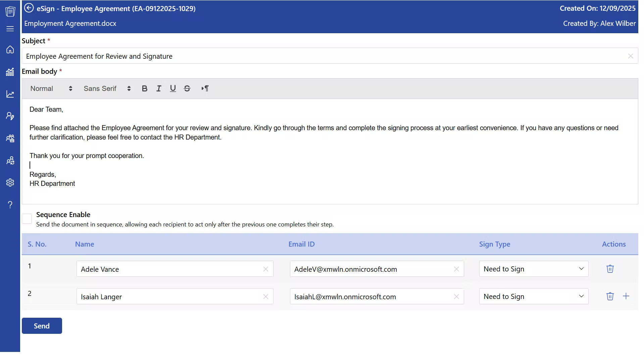Open the user actions sidebar icon
644x362 pixels.
[x=10, y=116]
